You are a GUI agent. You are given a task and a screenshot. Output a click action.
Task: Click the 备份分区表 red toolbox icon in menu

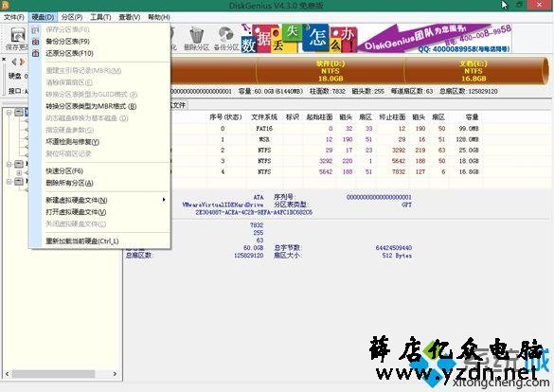[35, 42]
